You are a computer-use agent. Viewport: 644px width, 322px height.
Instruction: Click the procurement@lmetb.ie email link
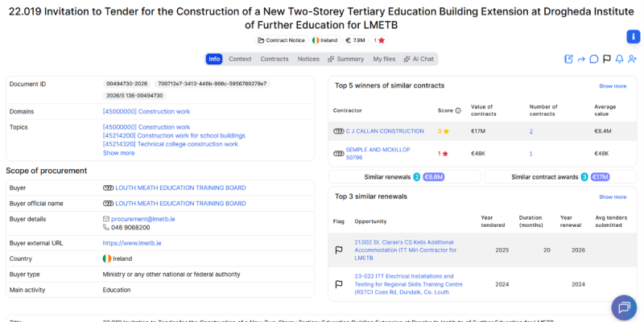click(143, 219)
